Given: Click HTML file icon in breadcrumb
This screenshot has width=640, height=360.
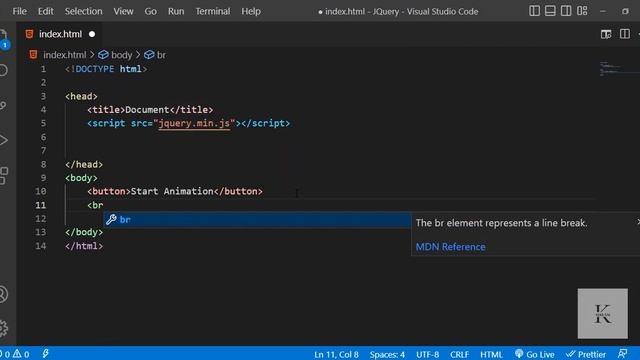Looking at the screenshot, I should 33,55.
